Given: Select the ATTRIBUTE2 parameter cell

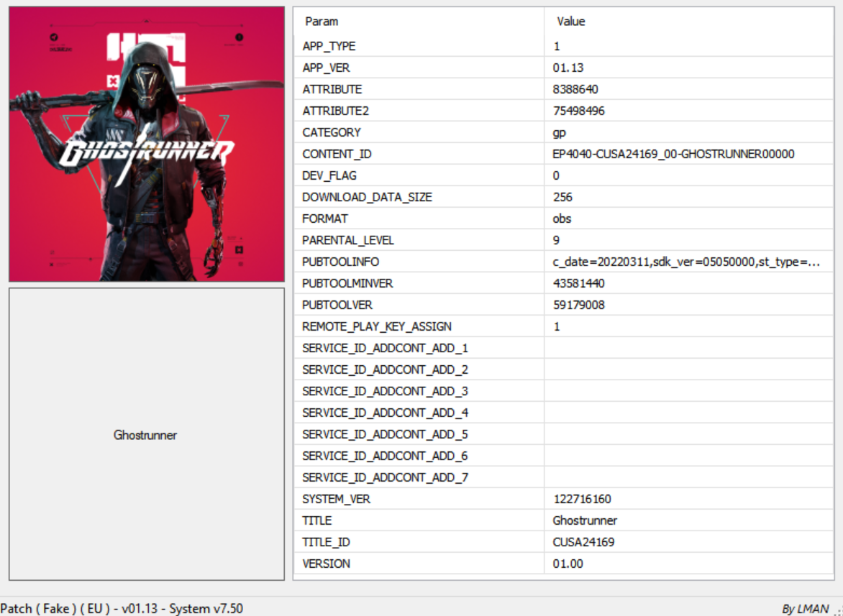Looking at the screenshot, I should coord(419,111).
